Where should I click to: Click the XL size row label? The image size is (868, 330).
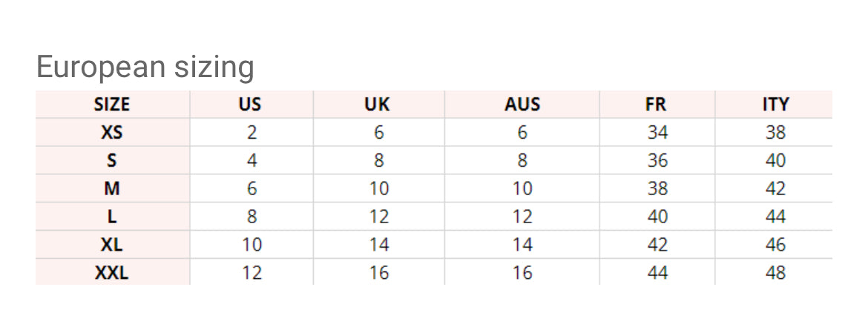(x=112, y=245)
